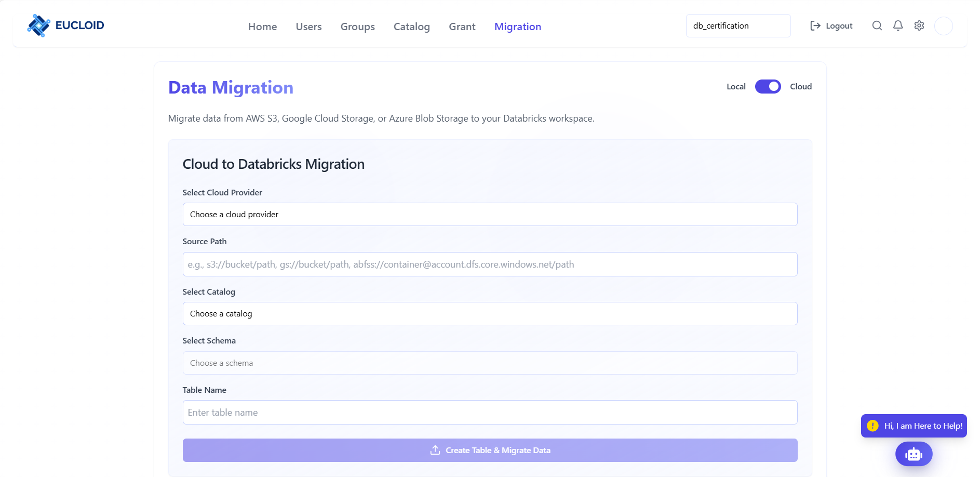980x477 pixels.
Task: Click the Cloud to Databricks Migration heading
Action: [274, 164]
